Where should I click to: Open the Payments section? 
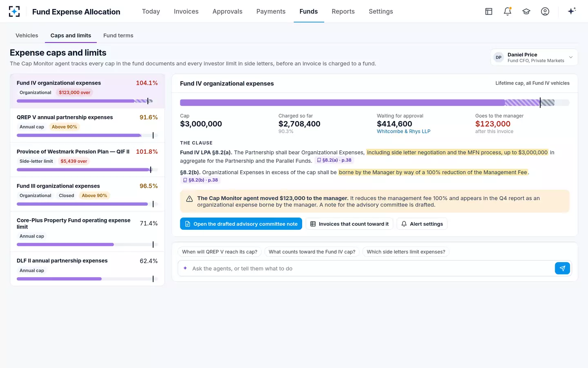pyautogui.click(x=271, y=11)
